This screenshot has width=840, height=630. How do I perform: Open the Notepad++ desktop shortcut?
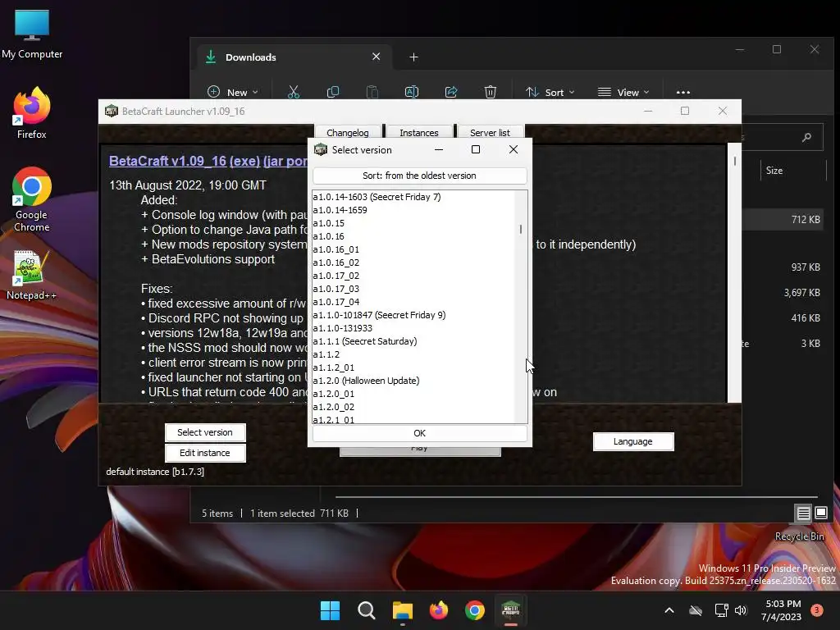(x=32, y=276)
